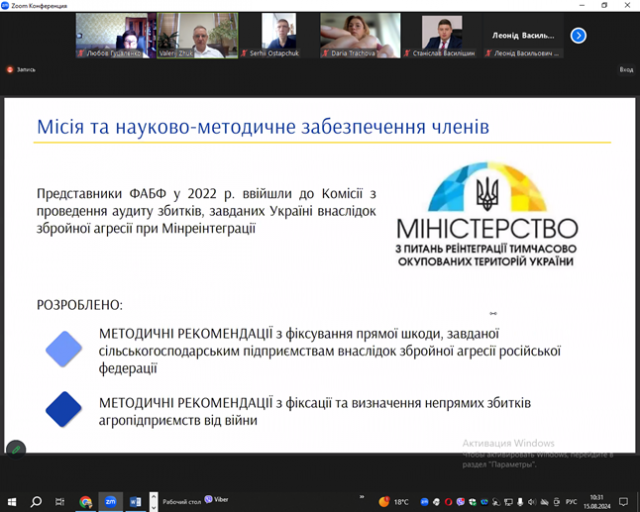
Task: Click the recording indicator Запись
Action: coord(21,70)
